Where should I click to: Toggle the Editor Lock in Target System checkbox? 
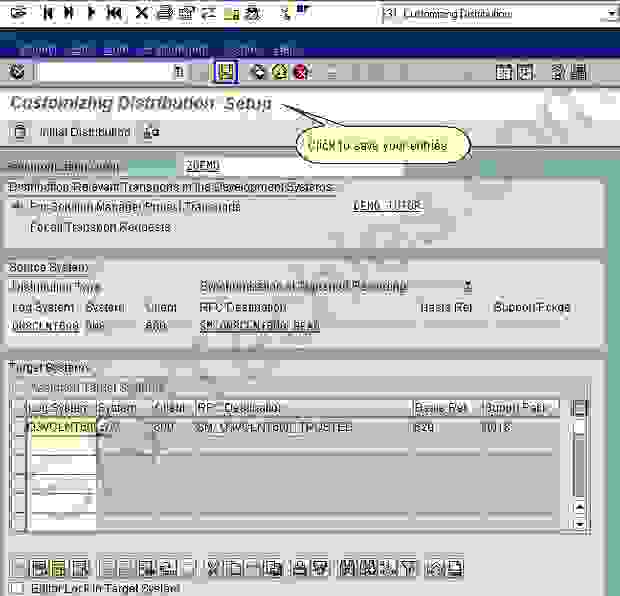click(17, 588)
